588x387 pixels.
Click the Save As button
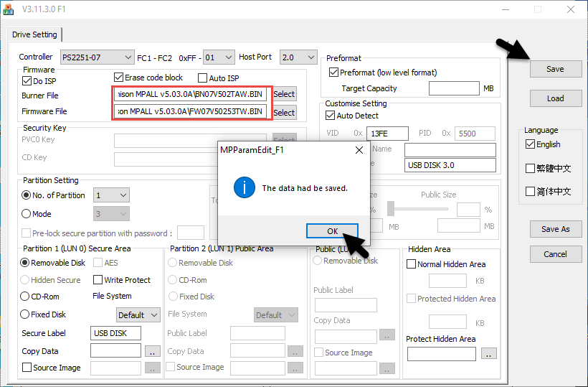(556, 229)
